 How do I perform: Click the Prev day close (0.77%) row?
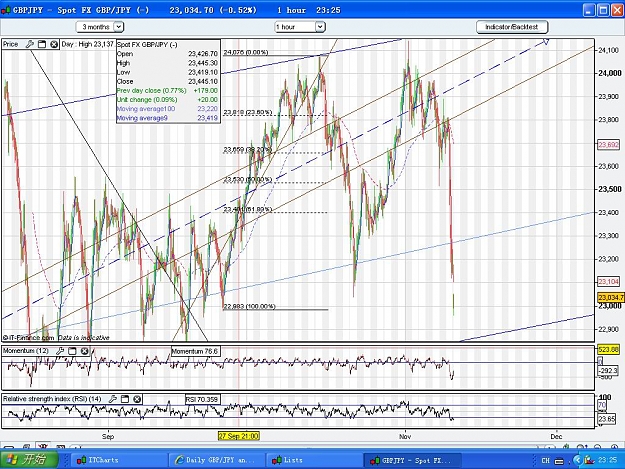[x=167, y=90]
